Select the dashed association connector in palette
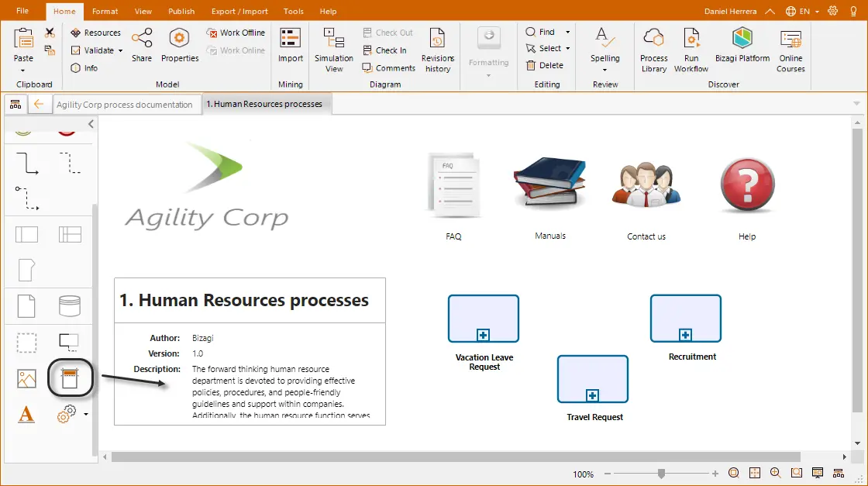Viewport: 868px width, 486px height. (70, 164)
